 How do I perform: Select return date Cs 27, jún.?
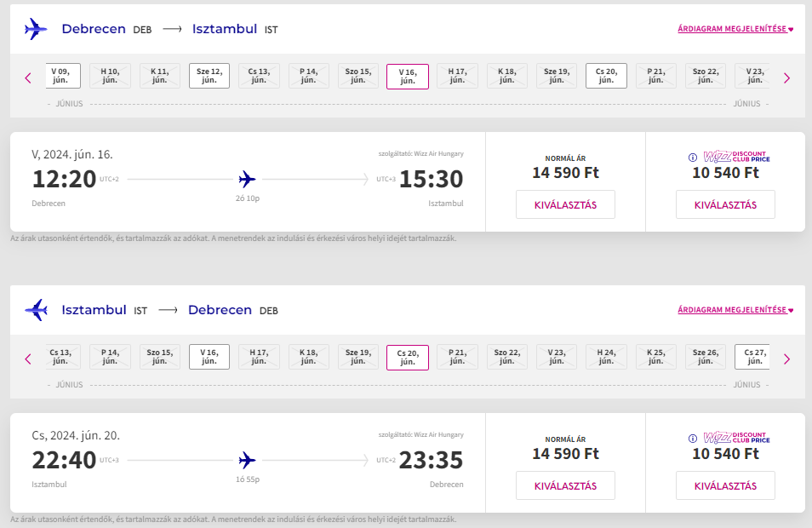pos(752,357)
